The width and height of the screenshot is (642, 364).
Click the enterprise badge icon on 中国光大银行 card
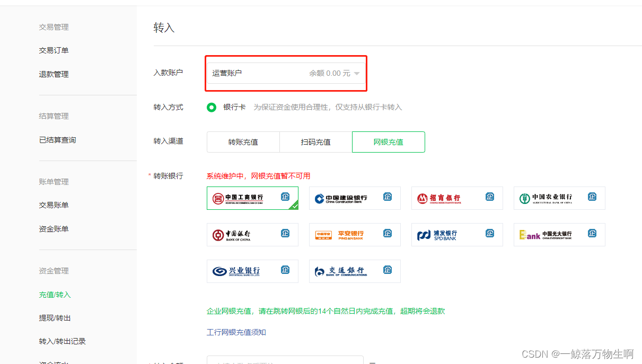[592, 233]
